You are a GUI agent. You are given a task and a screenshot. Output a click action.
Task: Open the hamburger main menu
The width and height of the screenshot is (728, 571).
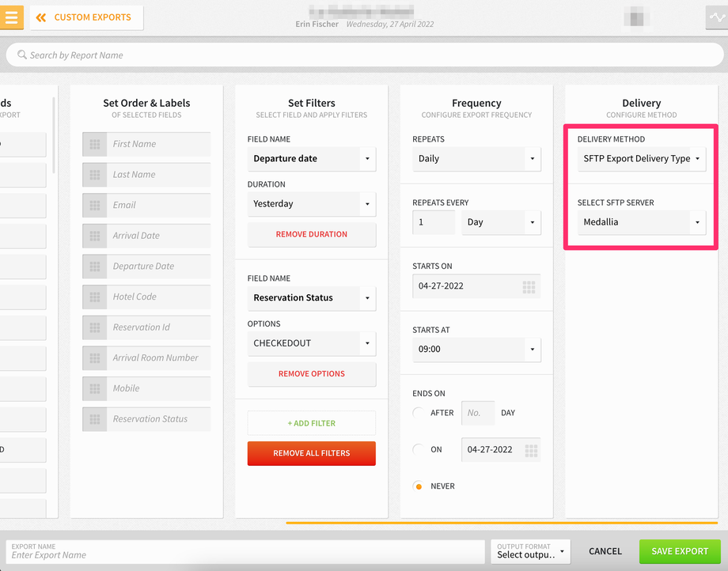pyautogui.click(x=11, y=17)
